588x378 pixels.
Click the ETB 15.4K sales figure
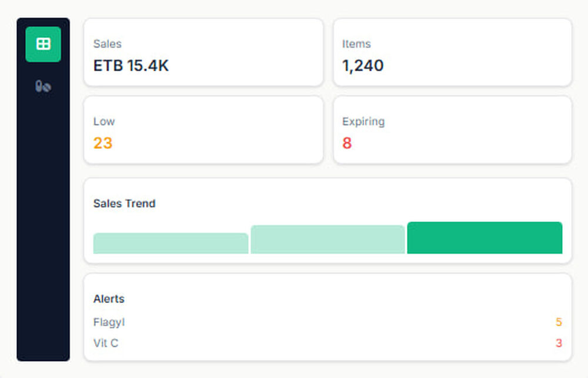(131, 65)
